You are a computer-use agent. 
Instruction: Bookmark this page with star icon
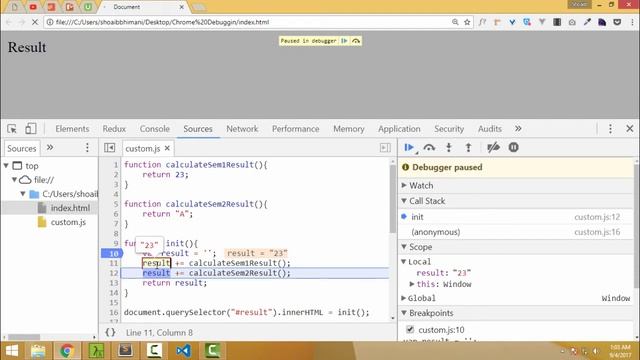point(467,22)
